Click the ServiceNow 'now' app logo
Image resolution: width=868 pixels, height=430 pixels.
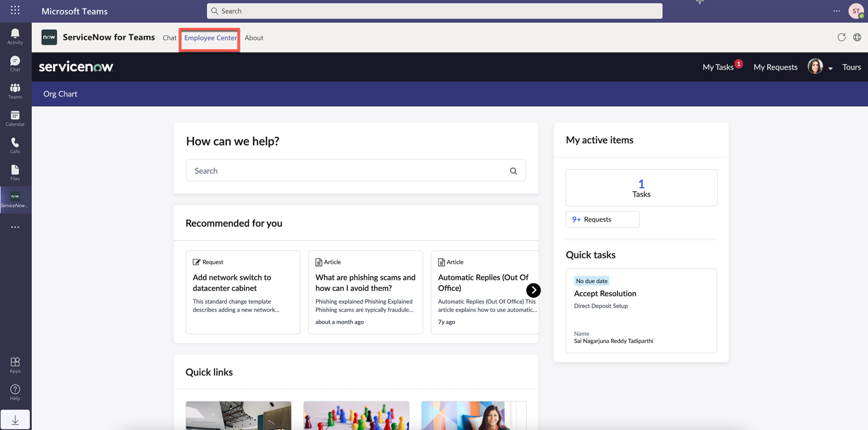pyautogui.click(x=49, y=37)
